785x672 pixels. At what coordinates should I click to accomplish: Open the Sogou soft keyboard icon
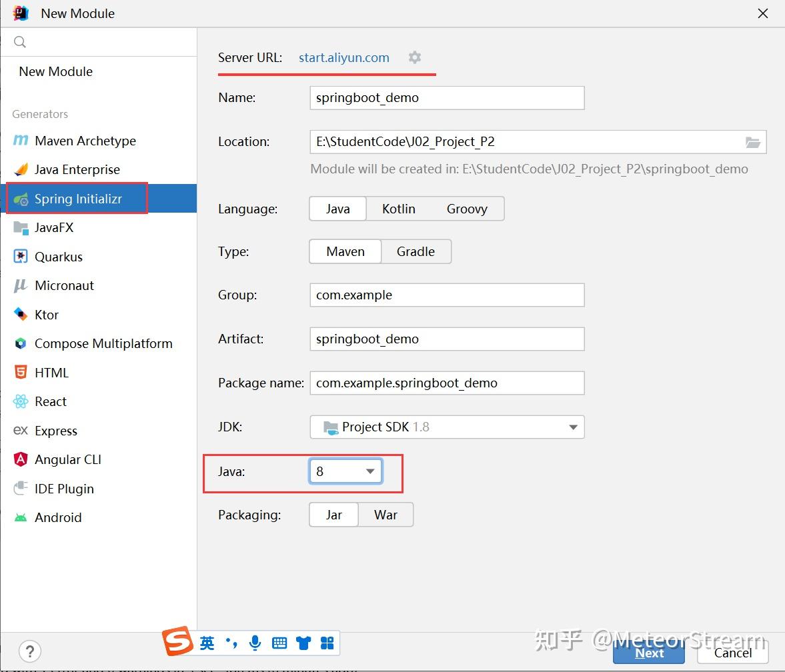(279, 643)
